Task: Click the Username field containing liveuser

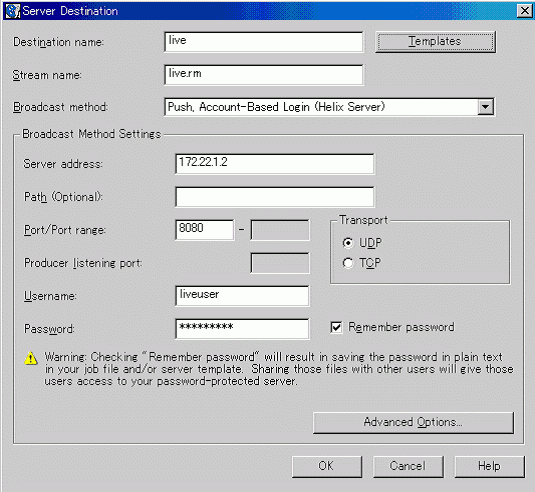Action: (x=242, y=296)
